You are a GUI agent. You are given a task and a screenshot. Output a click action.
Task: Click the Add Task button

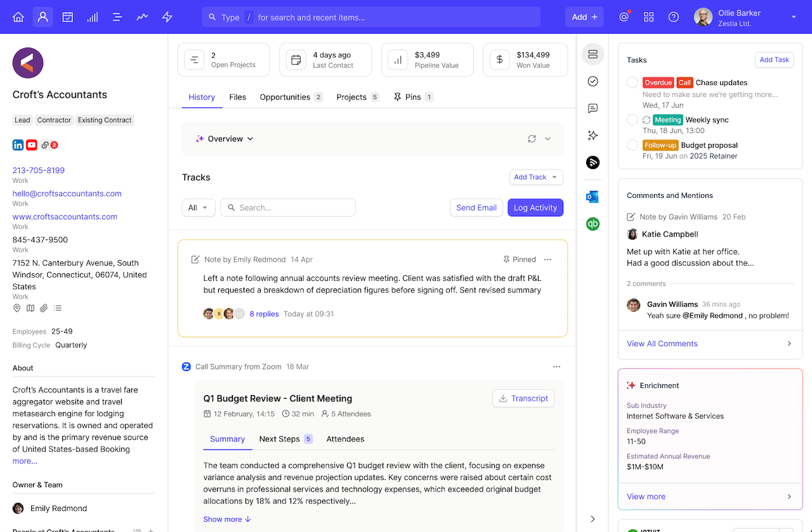tap(775, 60)
